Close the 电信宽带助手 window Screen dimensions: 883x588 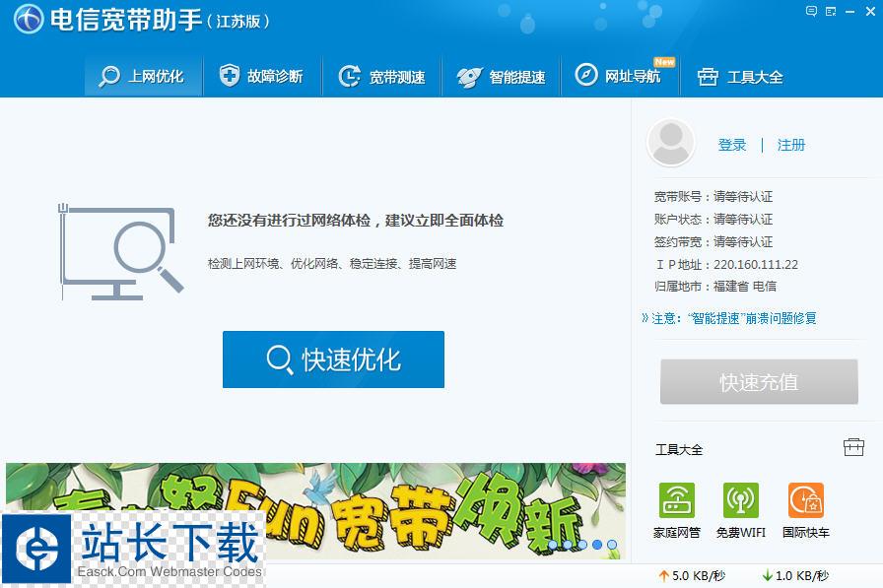click(870, 12)
